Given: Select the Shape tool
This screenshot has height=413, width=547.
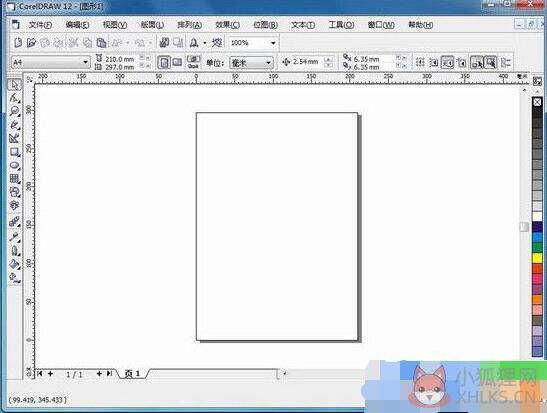Looking at the screenshot, I should pos(14,98).
